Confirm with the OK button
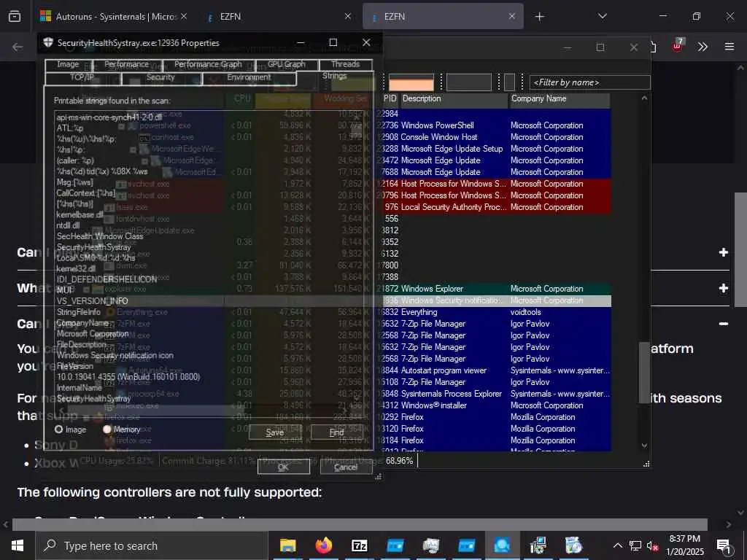 coord(284,467)
